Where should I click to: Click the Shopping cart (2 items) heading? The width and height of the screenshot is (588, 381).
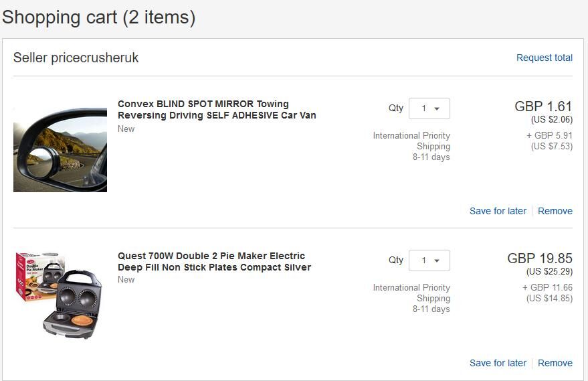99,17
